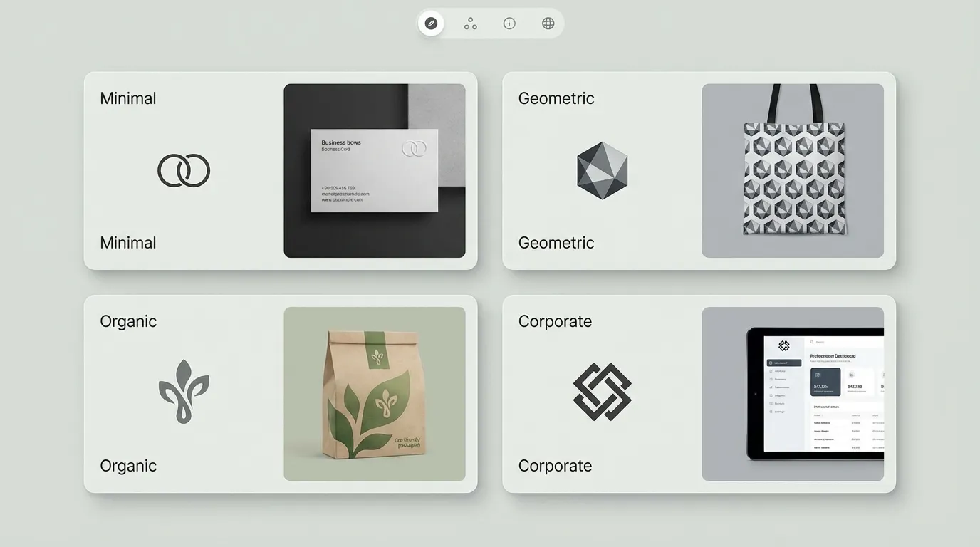Click the lower Geometric caption label

(556, 243)
